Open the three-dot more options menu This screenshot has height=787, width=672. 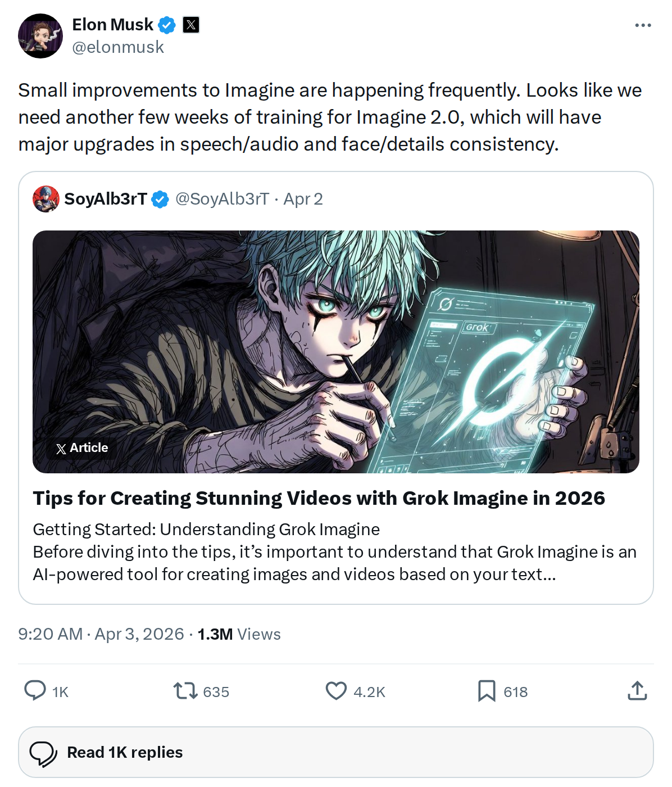[x=643, y=25]
